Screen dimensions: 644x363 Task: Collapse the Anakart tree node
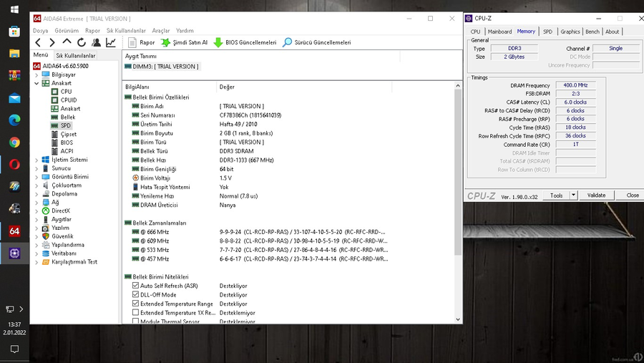pyautogui.click(x=36, y=83)
